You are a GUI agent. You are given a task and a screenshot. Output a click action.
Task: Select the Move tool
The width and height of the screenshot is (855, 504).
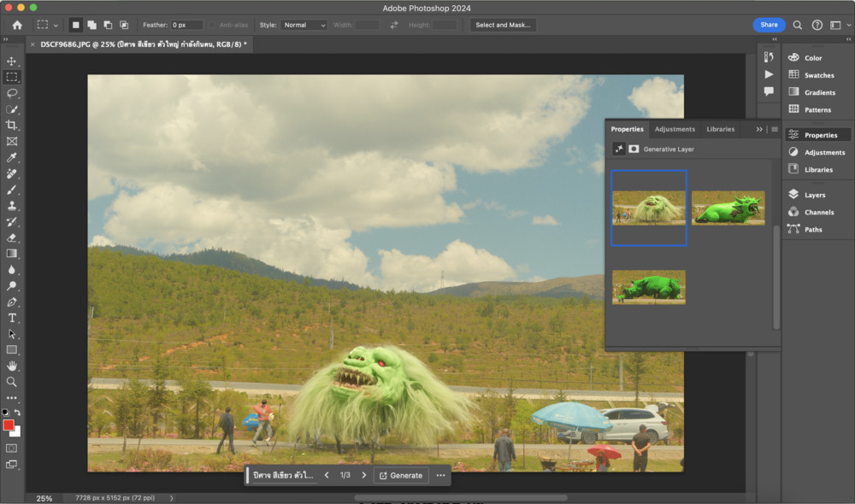pos(12,62)
